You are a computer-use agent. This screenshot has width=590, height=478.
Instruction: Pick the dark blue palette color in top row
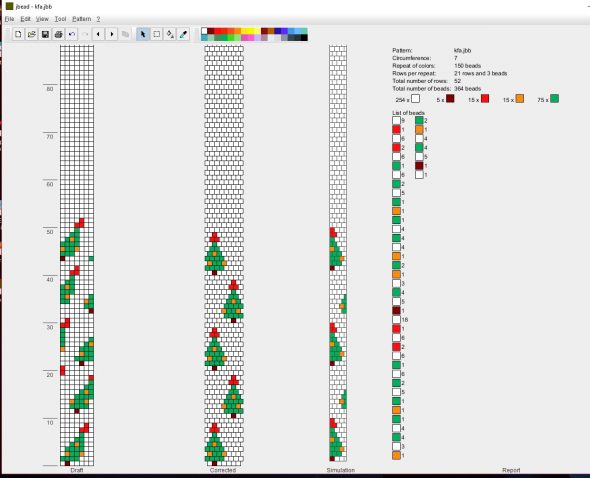(x=278, y=31)
